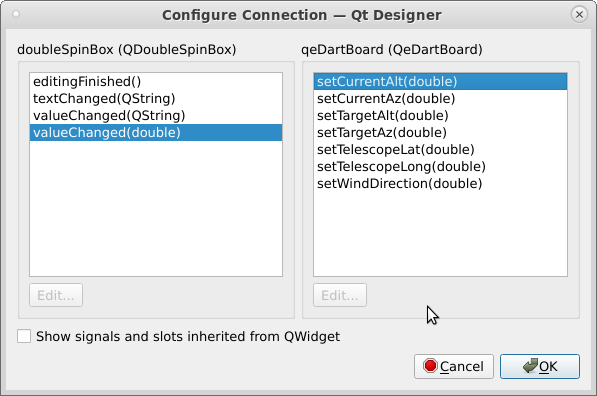Image resolution: width=597 pixels, height=396 pixels.
Task: Select textChanged(QString) signal
Action: click(156, 99)
